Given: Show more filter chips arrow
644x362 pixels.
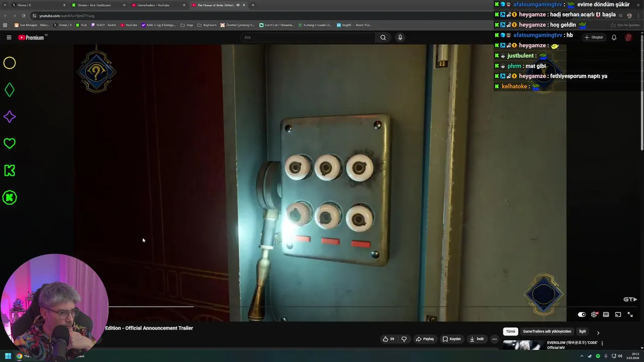Looking at the screenshot, I should click(x=598, y=332).
